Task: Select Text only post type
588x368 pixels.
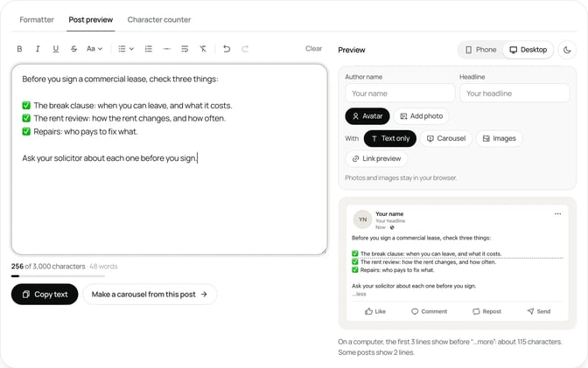Action: click(x=390, y=139)
